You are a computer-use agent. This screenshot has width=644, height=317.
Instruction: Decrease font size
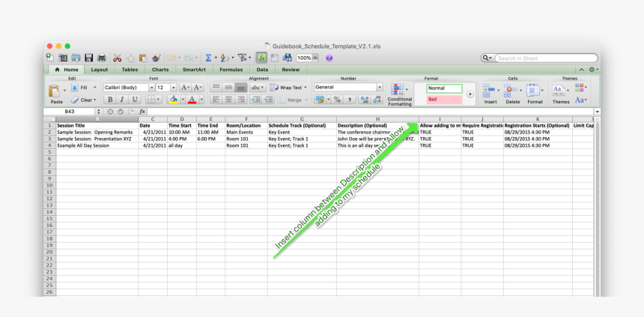coord(198,88)
